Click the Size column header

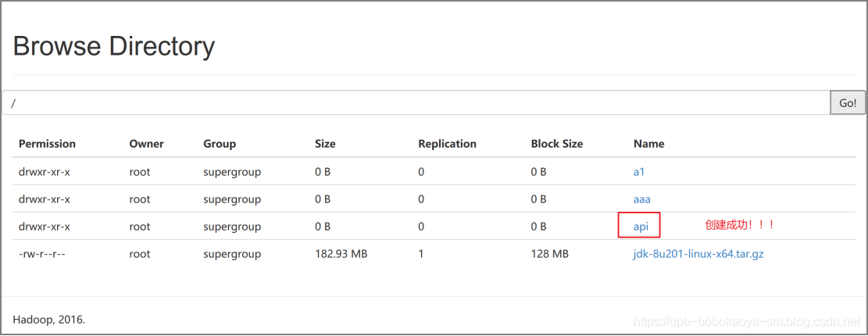325,144
